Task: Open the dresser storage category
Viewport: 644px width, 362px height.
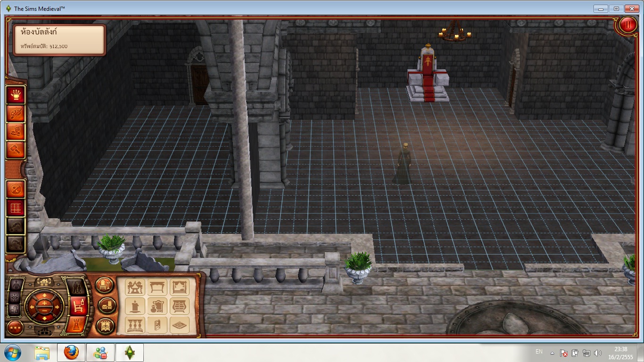Action: tap(179, 306)
